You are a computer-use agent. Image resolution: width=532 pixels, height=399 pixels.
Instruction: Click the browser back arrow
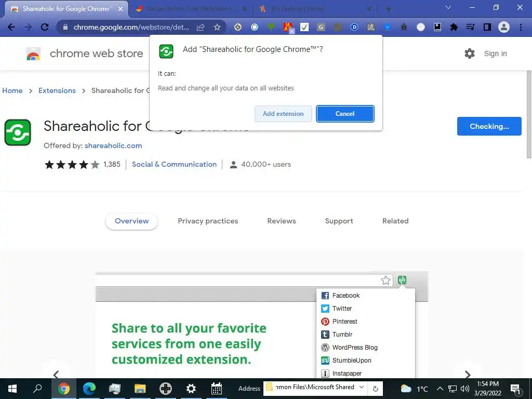11,27
